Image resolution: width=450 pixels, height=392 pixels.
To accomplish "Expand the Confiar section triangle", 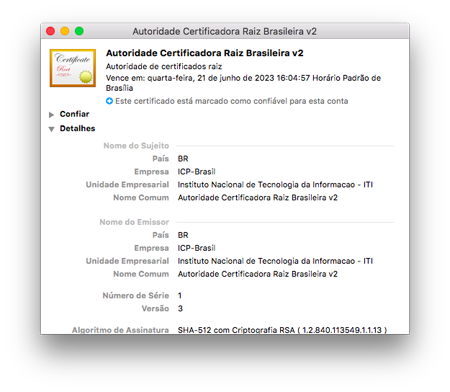I will click(51, 115).
